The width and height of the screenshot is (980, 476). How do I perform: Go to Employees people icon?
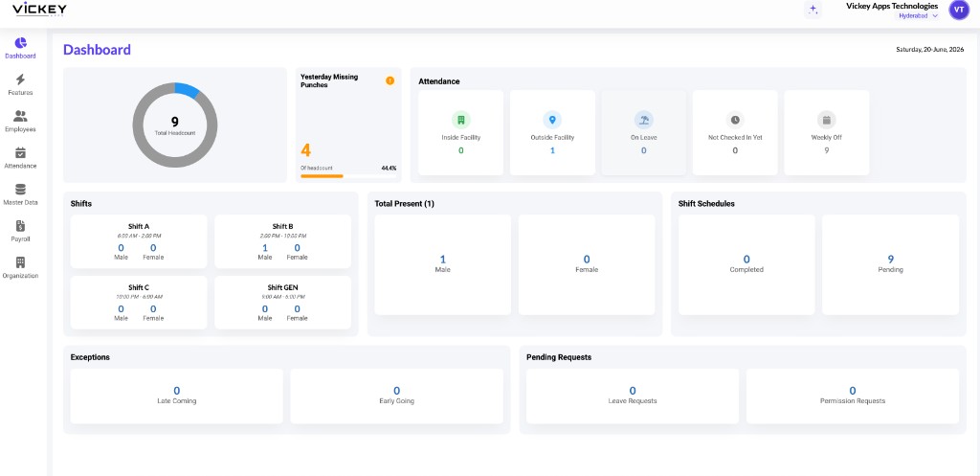point(21,116)
